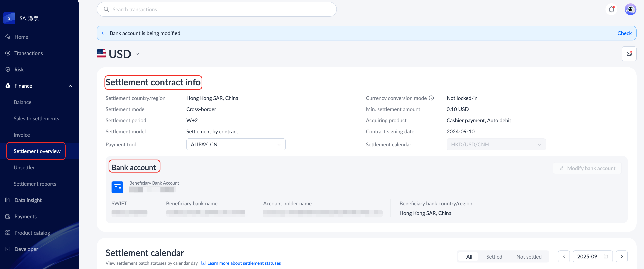Viewport: 644px width, 269px height.
Task: Click the Home house icon in sidebar
Action: 8,37
